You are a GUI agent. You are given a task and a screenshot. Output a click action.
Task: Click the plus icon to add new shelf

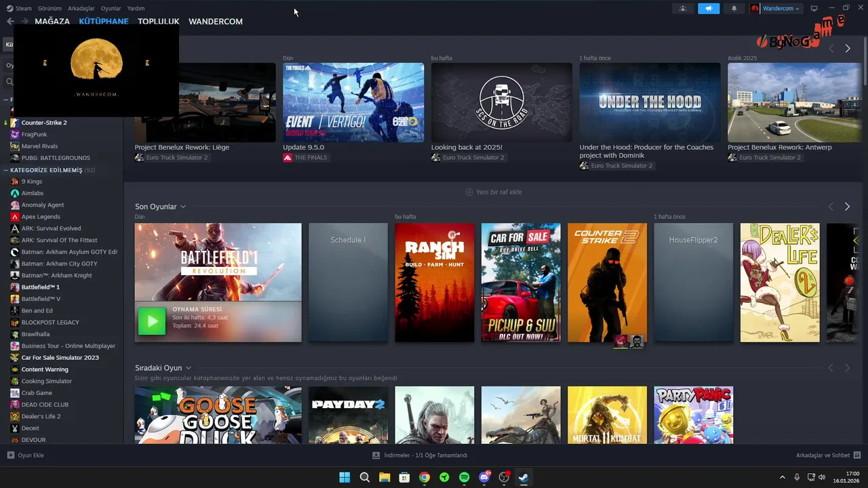(469, 192)
